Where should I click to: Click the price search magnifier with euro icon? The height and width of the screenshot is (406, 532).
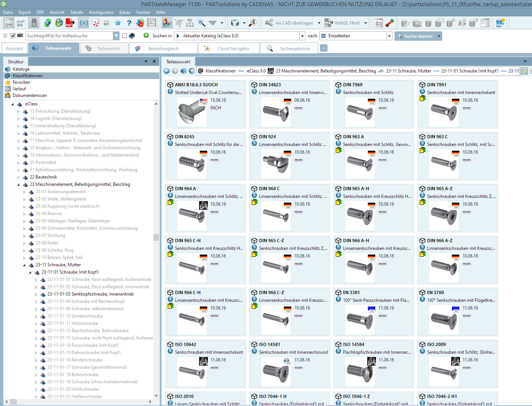click(253, 23)
